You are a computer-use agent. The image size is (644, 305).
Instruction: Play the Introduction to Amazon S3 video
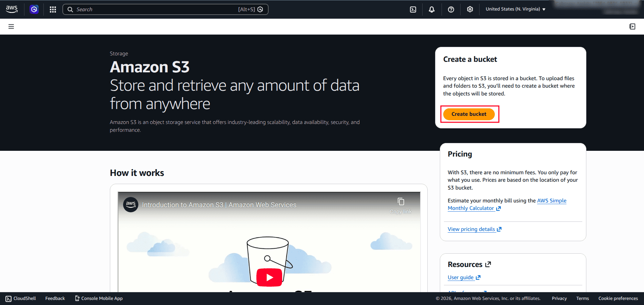pyautogui.click(x=269, y=277)
